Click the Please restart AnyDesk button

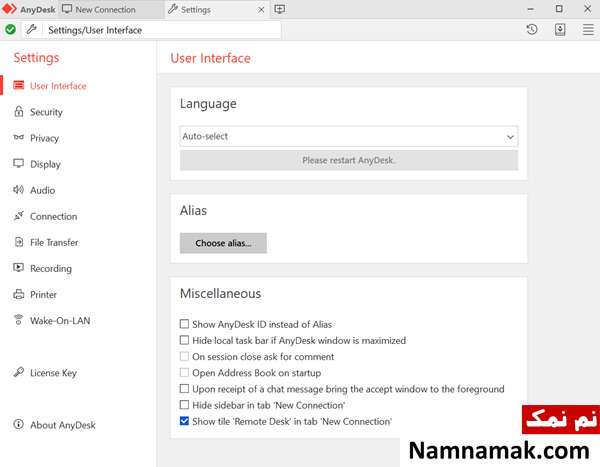click(349, 160)
